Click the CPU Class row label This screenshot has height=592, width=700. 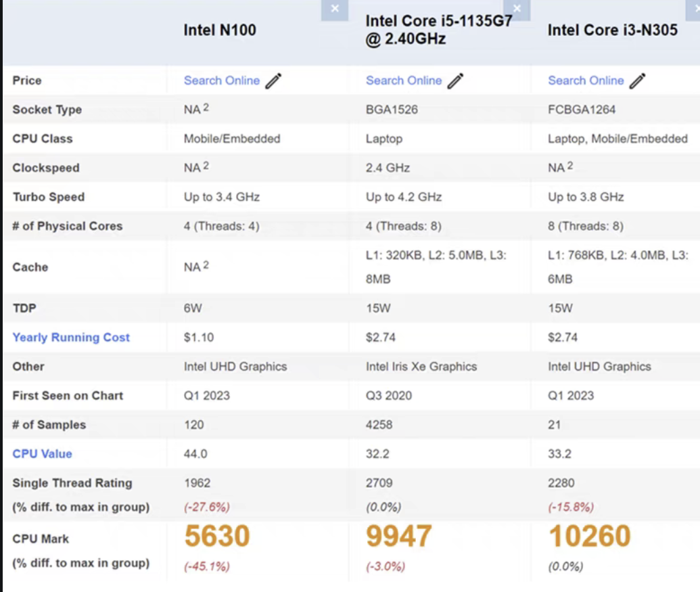pos(43,139)
